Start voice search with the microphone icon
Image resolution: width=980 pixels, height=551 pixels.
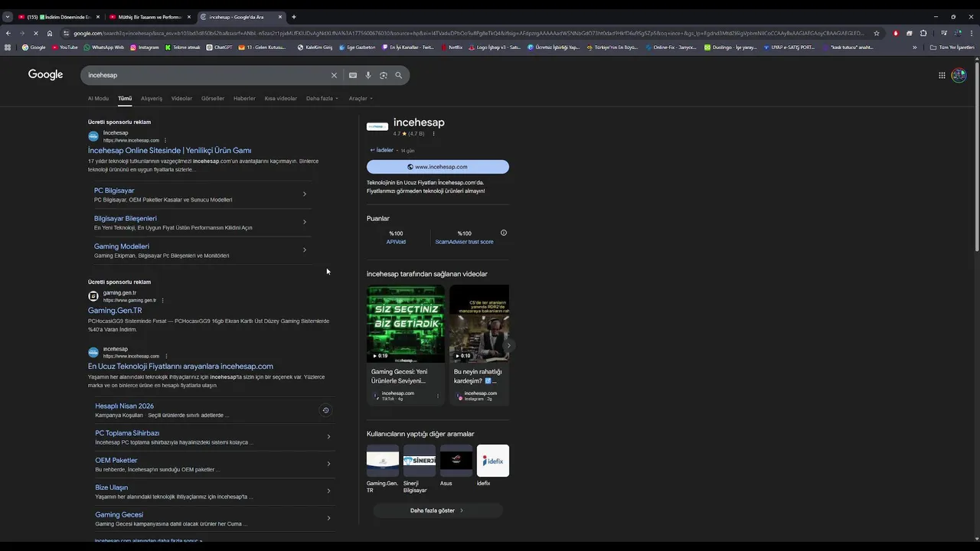point(368,75)
